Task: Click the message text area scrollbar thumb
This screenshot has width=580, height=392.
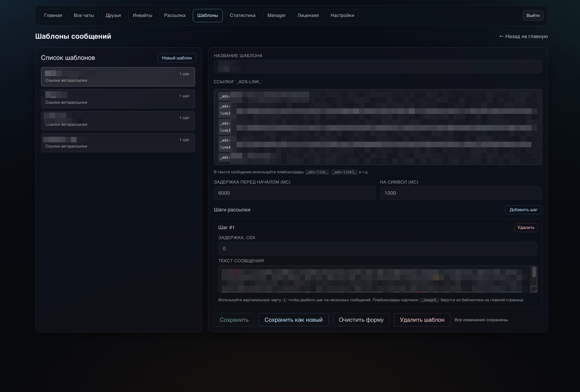Action: point(534,272)
